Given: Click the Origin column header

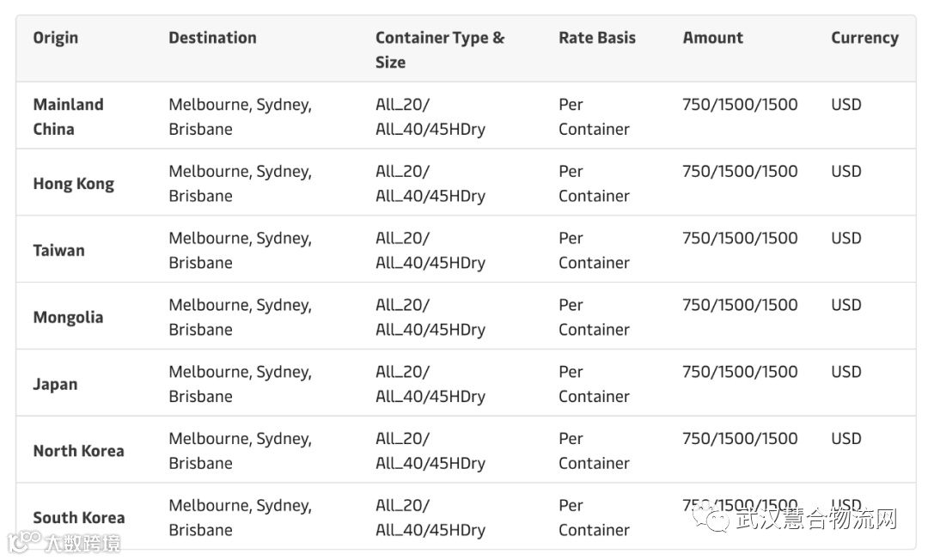Looking at the screenshot, I should click(x=56, y=38).
